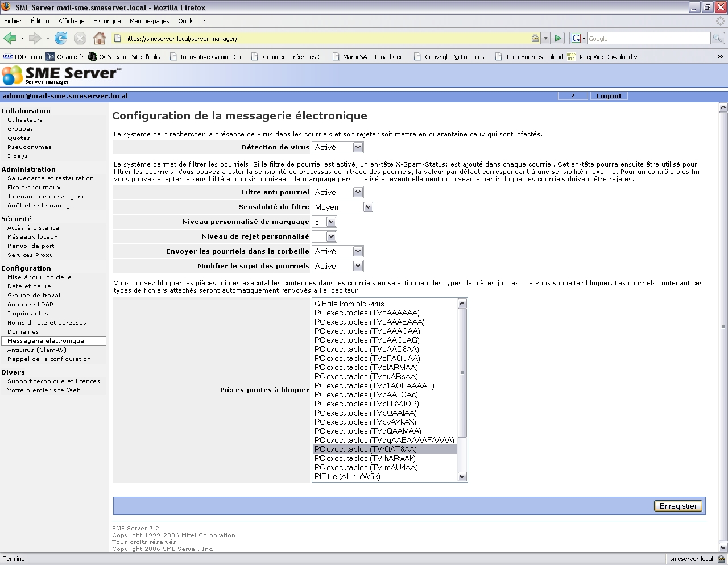Screen dimensions: 728x565
Task: Open the Détection de virus dropdown
Action: (337, 147)
